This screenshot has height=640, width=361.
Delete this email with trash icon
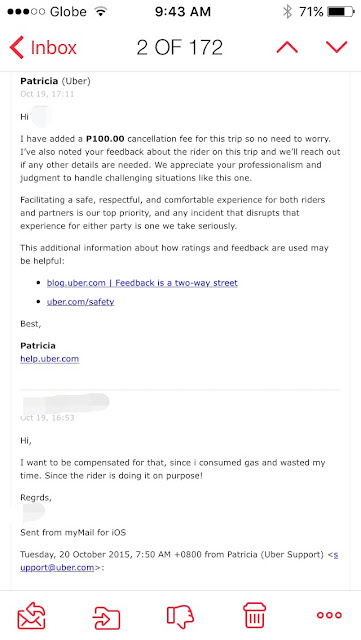point(254,615)
